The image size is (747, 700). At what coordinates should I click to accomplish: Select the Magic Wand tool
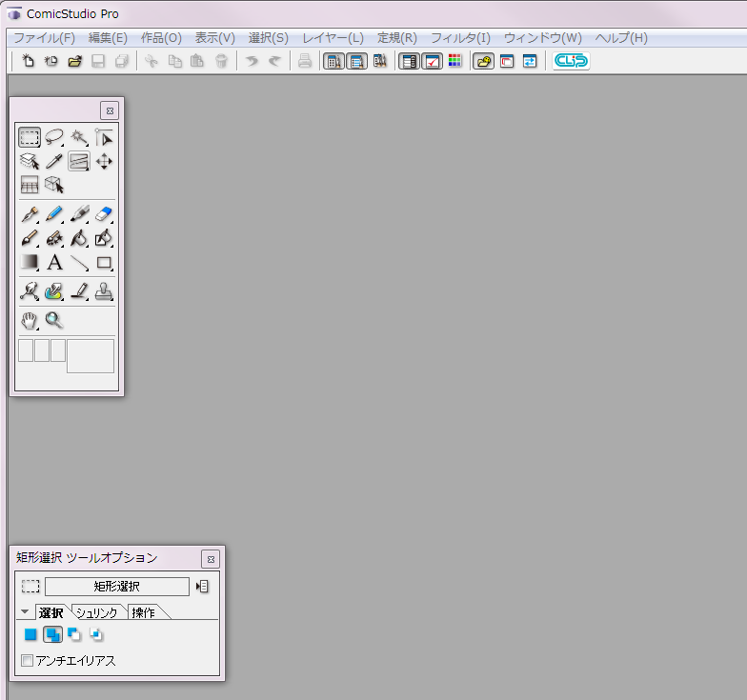79,137
